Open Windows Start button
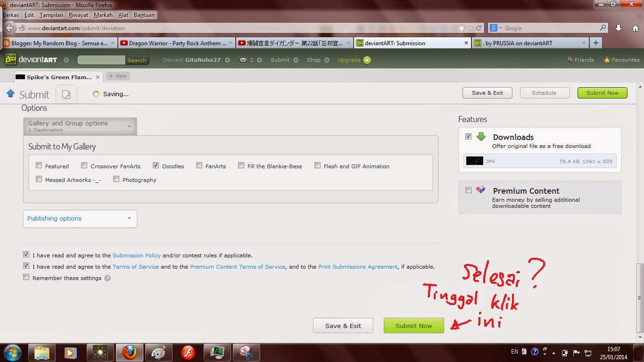The width and height of the screenshot is (644, 362). [x=12, y=352]
